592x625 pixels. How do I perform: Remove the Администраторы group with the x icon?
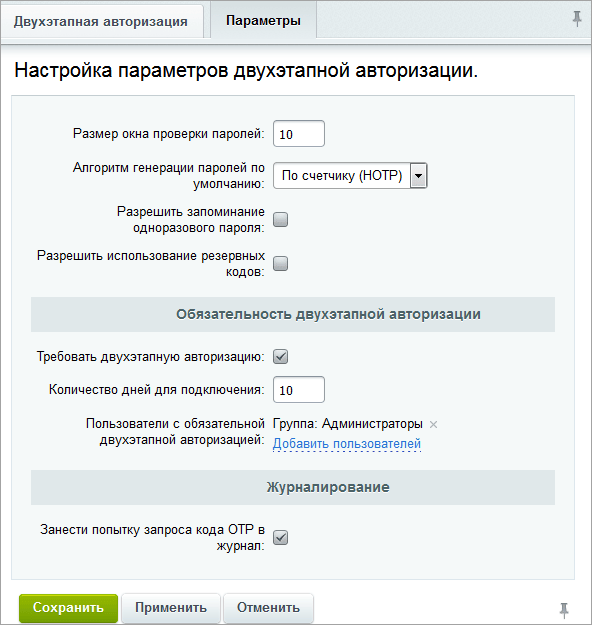[433, 425]
